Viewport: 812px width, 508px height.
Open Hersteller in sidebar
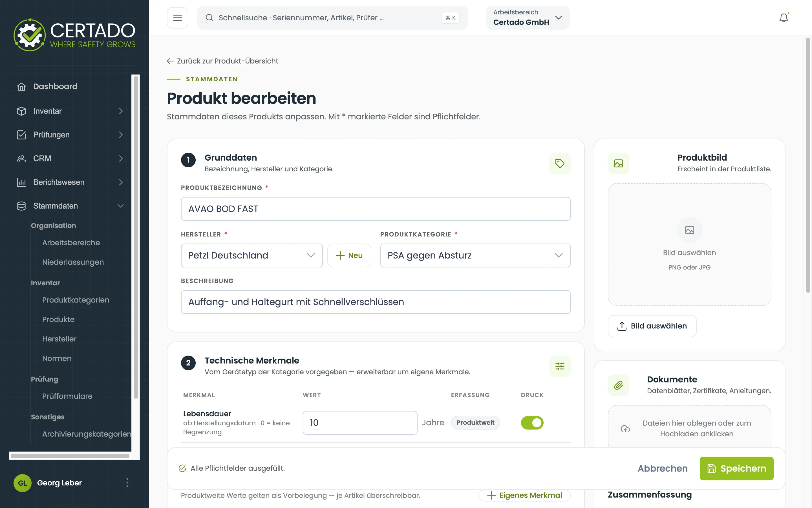(x=59, y=339)
